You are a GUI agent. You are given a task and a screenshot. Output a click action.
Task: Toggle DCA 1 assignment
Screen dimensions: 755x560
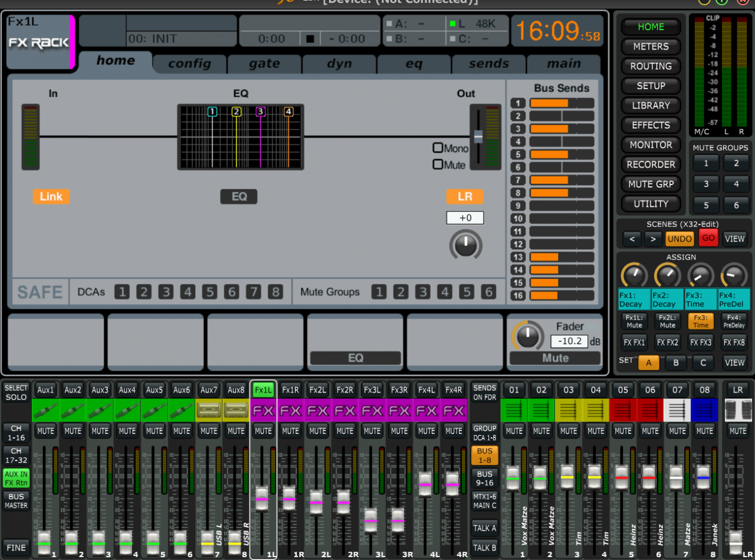[x=122, y=292]
